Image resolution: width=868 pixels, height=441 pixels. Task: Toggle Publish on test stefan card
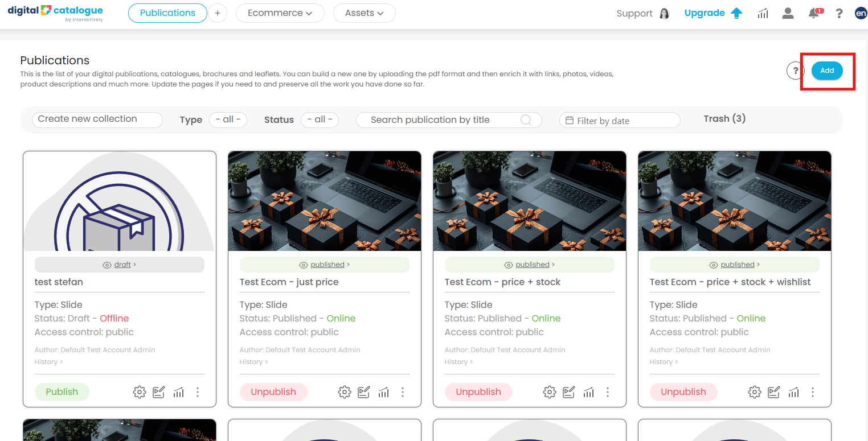[x=62, y=392]
